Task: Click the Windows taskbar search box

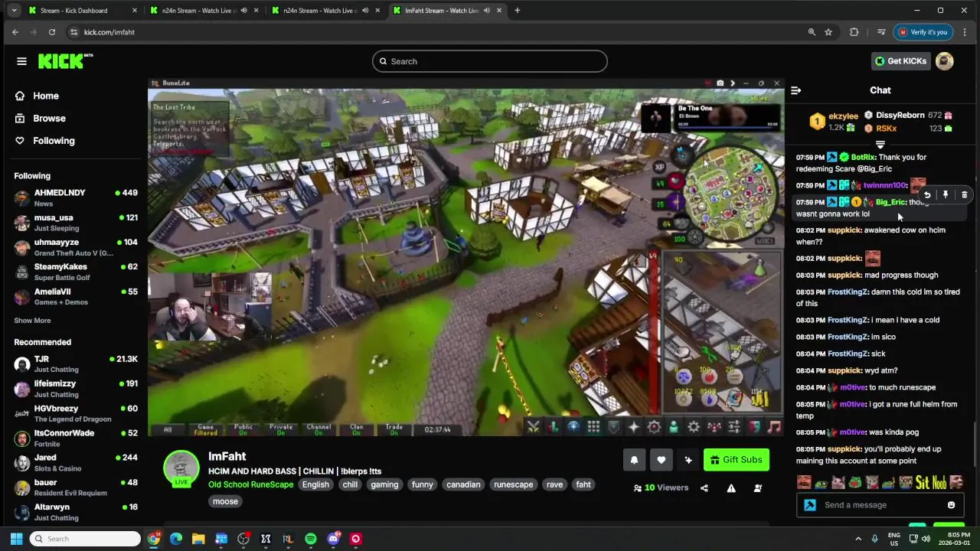Action: click(x=85, y=539)
